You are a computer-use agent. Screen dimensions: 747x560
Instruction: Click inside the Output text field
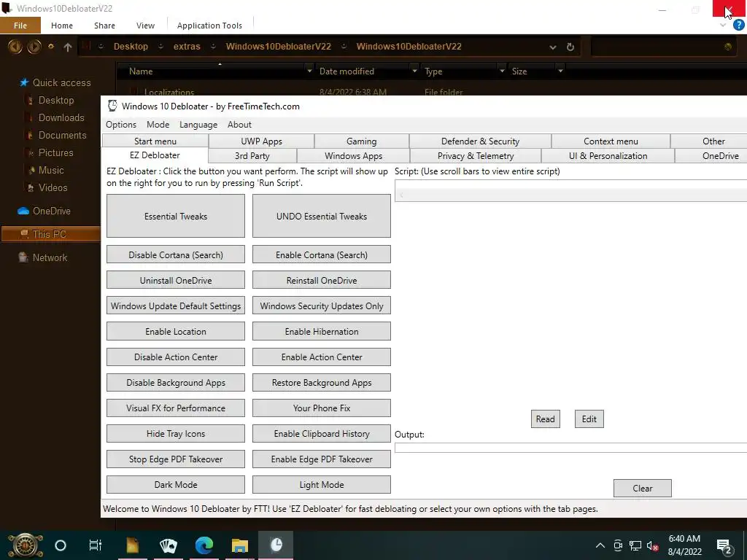pos(570,448)
